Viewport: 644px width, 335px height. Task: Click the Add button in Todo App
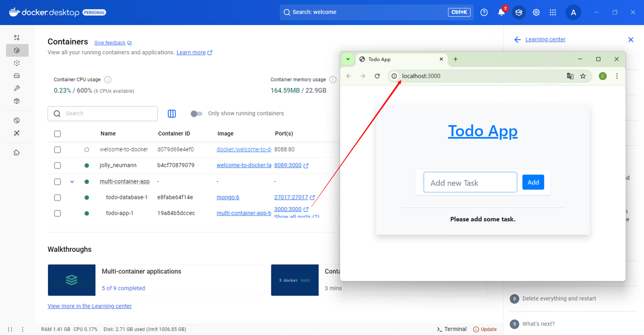533,182
